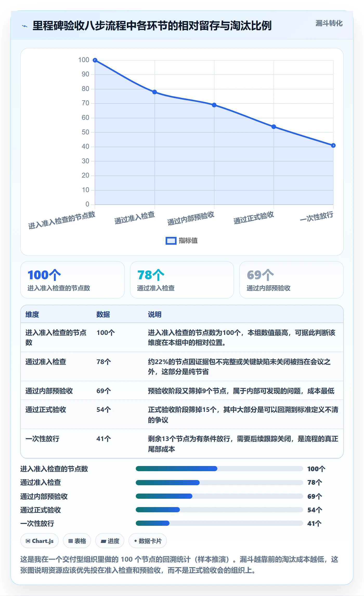364x596 pixels.
Task: Click the x-axis label 通过正式验收
Action: pyautogui.click(x=254, y=218)
